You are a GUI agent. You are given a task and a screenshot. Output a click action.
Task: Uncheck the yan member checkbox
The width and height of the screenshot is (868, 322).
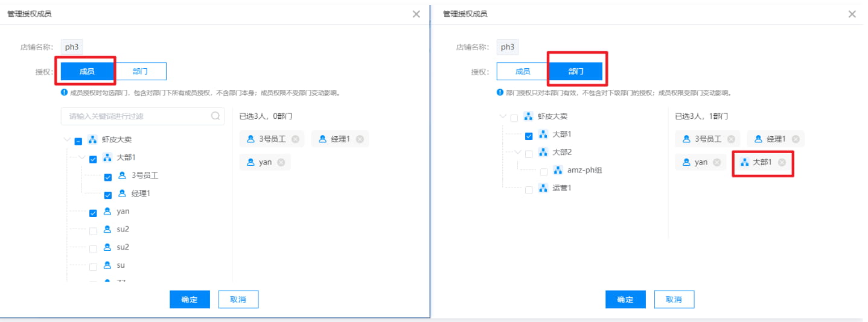click(x=93, y=213)
